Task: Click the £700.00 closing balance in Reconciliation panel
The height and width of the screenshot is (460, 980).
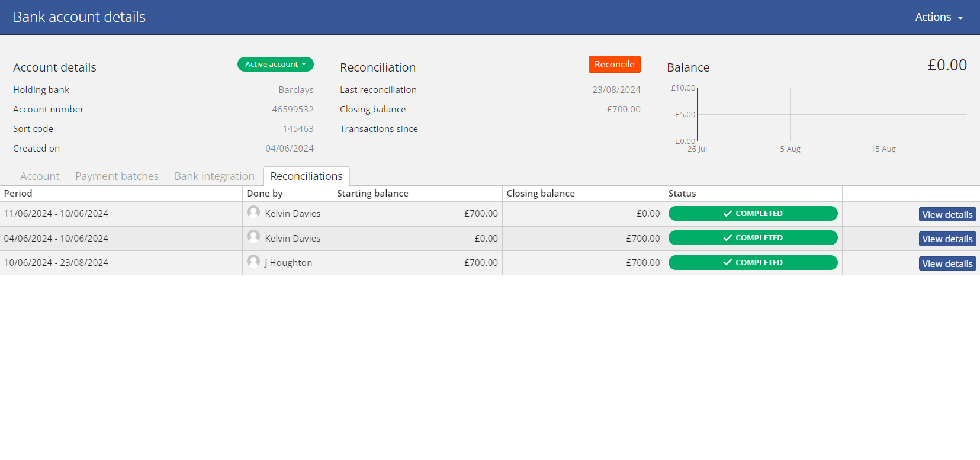Action: tap(624, 109)
